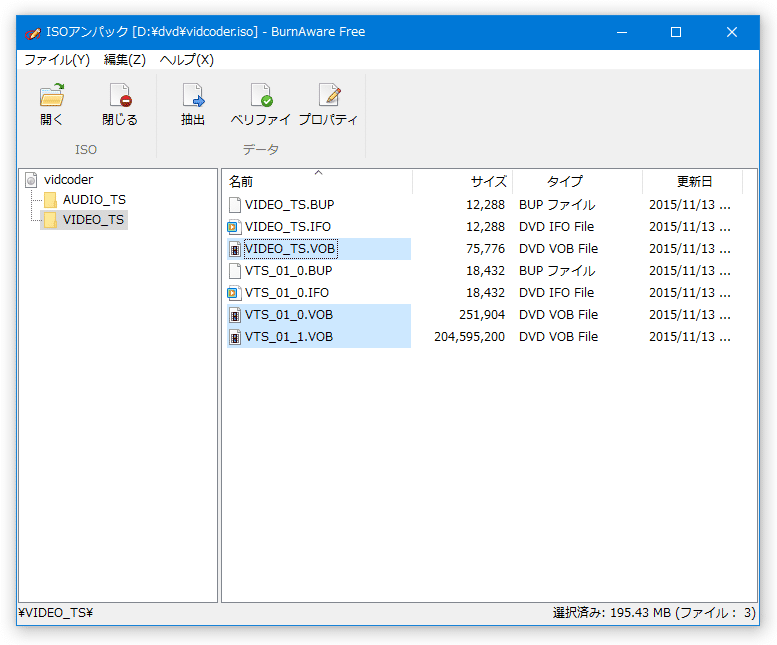Click the VIDEO_TS.BUP blank file icon
This screenshot has width=777, height=645.
(x=235, y=205)
